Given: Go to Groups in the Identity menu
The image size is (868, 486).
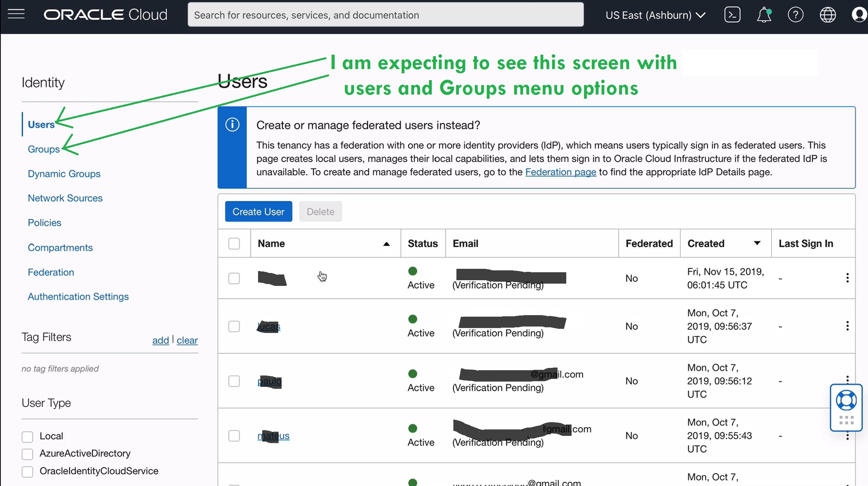Looking at the screenshot, I should click(44, 149).
